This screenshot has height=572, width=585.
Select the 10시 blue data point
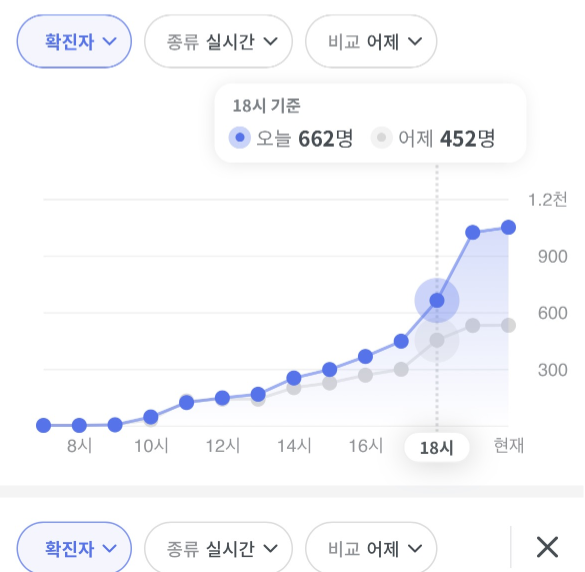coord(151,417)
